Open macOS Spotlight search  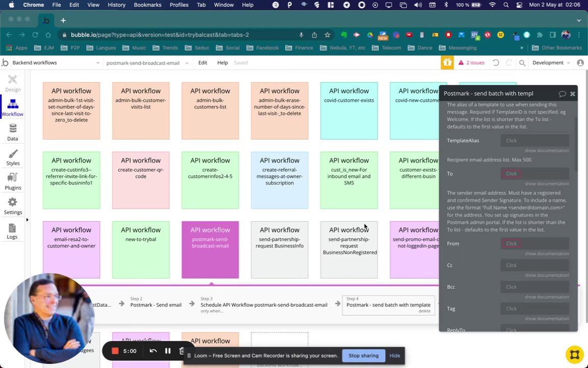tap(506, 5)
